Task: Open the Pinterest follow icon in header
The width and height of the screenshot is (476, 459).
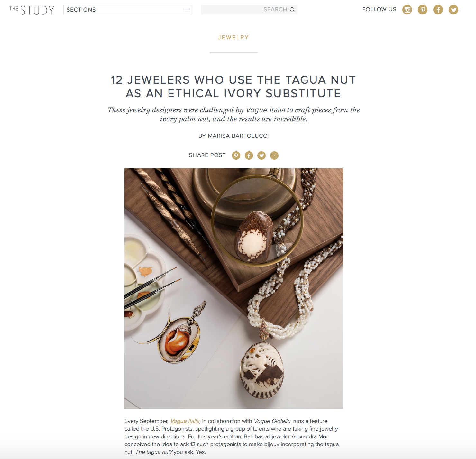Action: (423, 10)
